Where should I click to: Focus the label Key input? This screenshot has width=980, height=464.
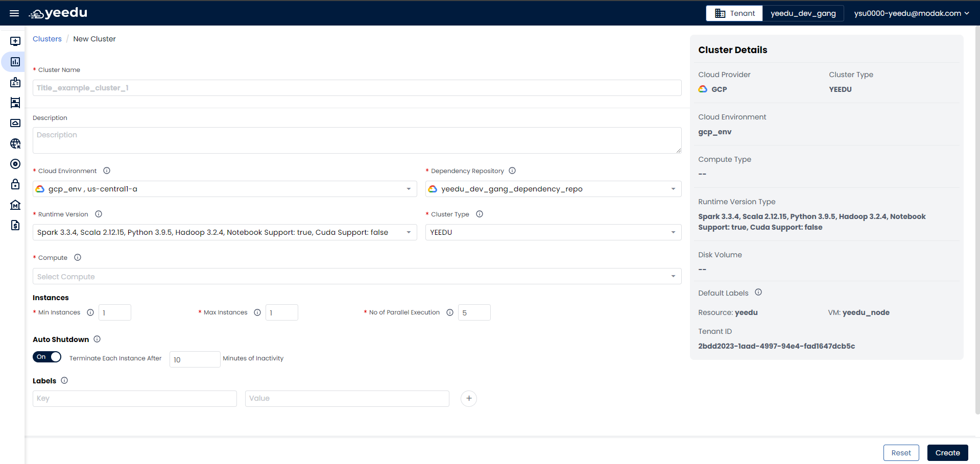[x=135, y=399]
